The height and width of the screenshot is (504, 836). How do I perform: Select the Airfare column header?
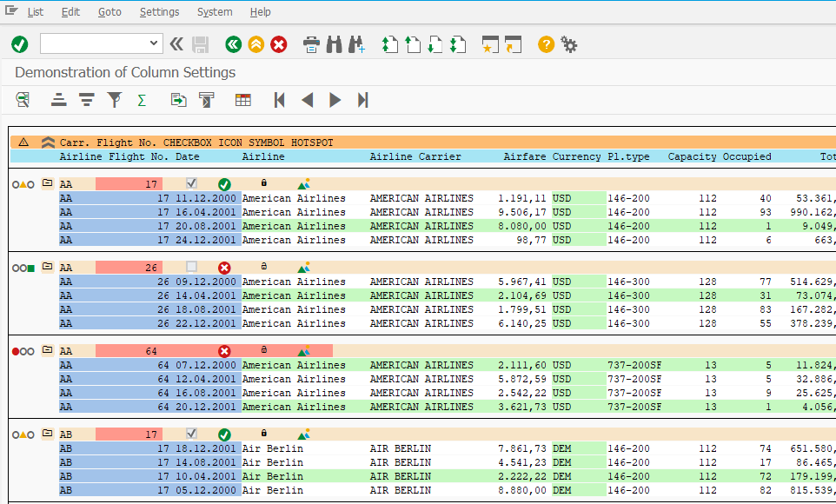point(525,156)
